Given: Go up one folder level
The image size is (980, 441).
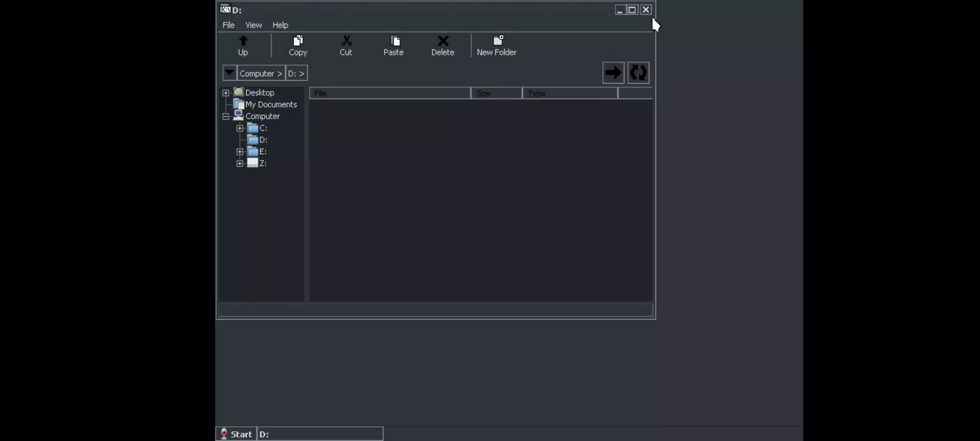Looking at the screenshot, I should pos(243,46).
